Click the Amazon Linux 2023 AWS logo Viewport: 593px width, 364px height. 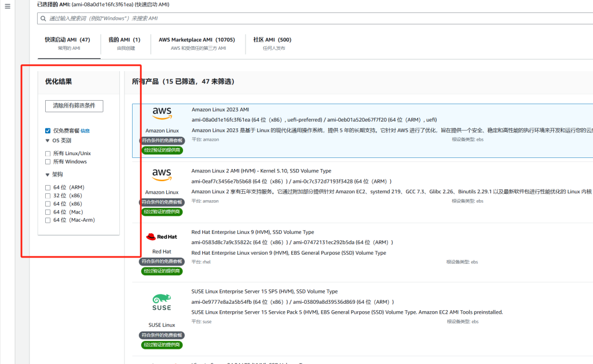[162, 114]
